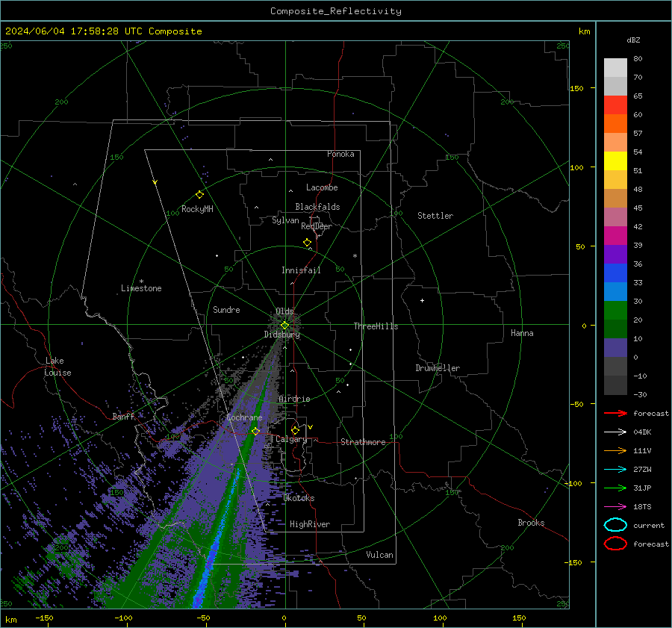The height and width of the screenshot is (628, 672).
Task: Click the yellow diamond marker above Calgary
Action: point(295,430)
